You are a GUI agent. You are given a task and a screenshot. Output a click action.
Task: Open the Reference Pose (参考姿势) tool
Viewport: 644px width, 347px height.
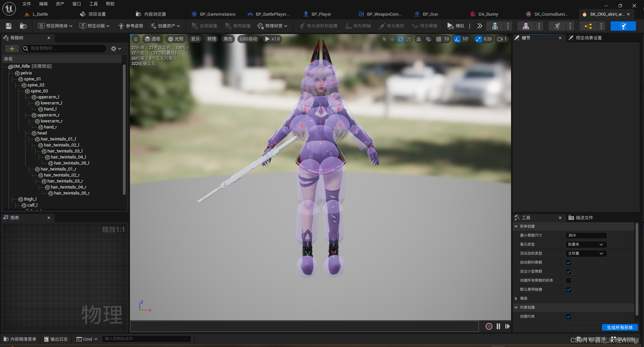pyautogui.click(x=131, y=26)
